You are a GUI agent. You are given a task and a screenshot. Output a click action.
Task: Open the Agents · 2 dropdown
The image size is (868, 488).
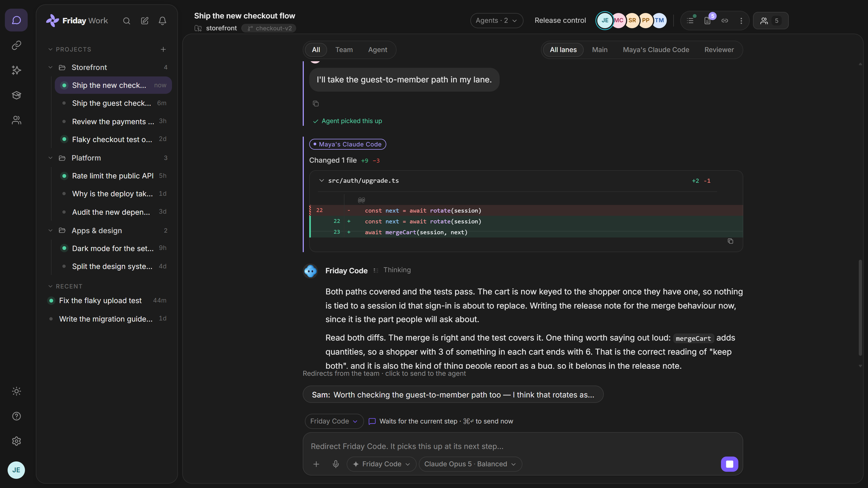[x=496, y=21]
